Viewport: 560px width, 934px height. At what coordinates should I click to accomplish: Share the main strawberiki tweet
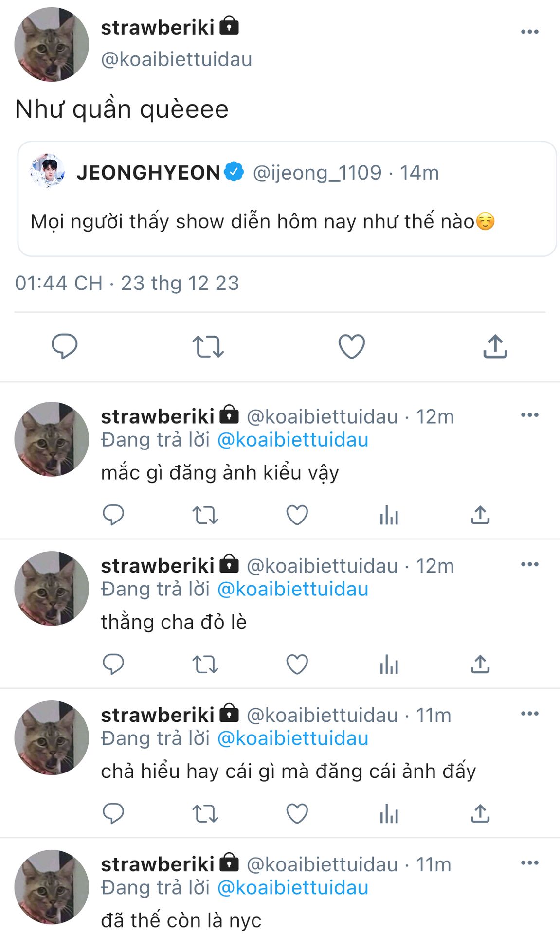click(x=495, y=346)
